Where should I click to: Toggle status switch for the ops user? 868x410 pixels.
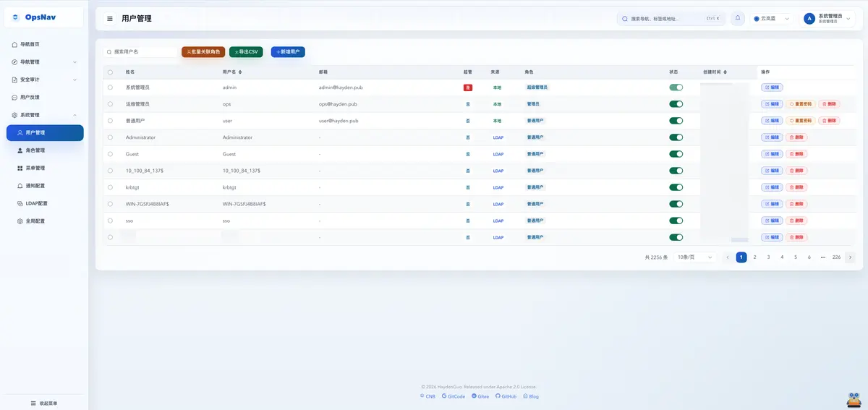point(676,104)
